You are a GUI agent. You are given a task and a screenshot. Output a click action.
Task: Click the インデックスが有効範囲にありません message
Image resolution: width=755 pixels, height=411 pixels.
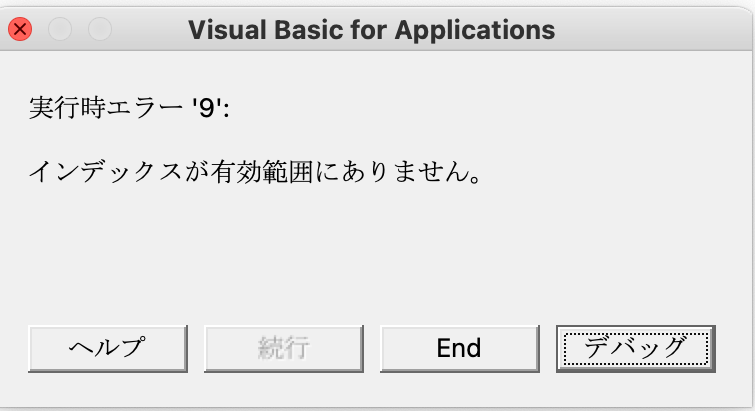point(250,172)
